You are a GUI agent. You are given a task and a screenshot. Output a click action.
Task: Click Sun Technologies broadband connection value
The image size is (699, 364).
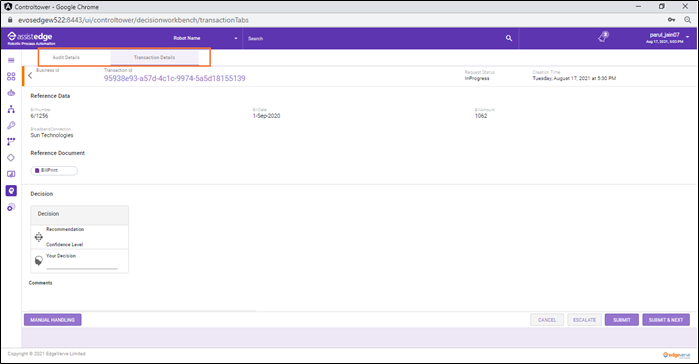[x=52, y=135]
